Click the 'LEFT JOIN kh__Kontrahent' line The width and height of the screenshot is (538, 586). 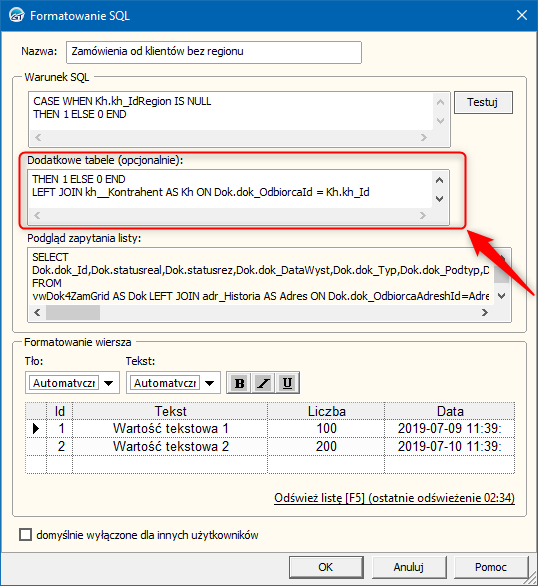(201, 192)
